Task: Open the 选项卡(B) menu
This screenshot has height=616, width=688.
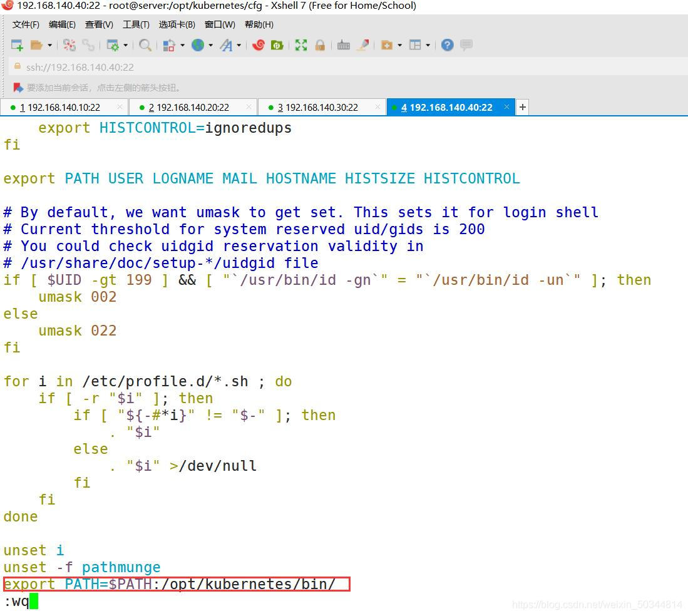Action: point(177,24)
